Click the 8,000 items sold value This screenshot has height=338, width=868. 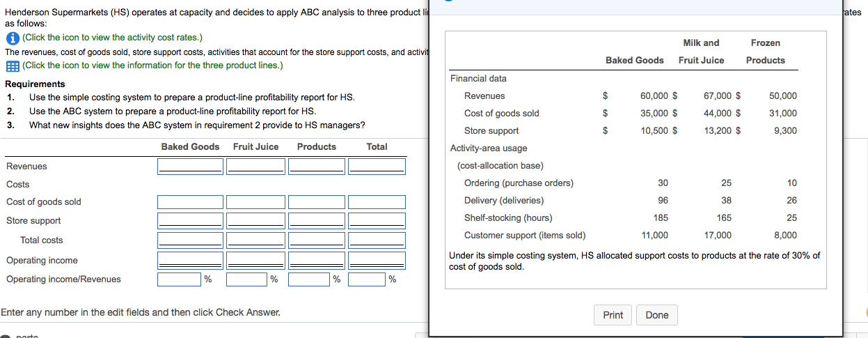[x=785, y=236]
